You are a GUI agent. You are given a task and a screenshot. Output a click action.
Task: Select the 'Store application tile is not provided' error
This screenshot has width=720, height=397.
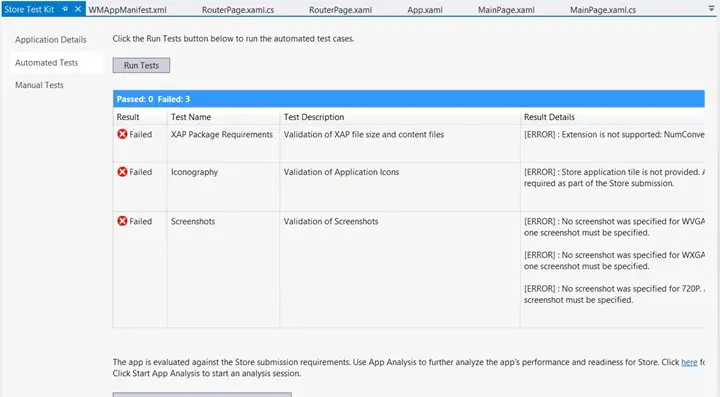614,178
